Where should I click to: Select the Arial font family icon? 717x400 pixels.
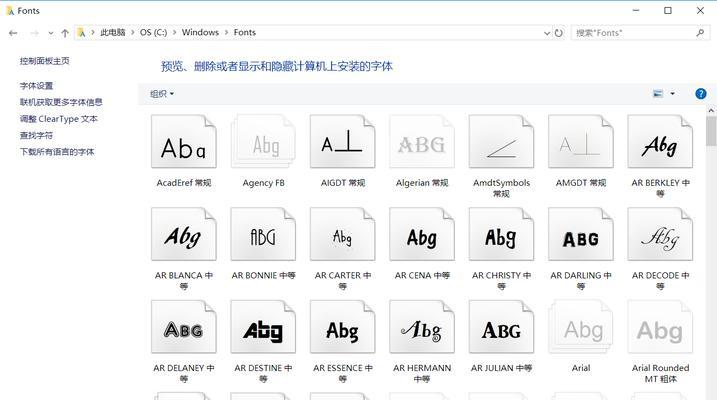581,327
